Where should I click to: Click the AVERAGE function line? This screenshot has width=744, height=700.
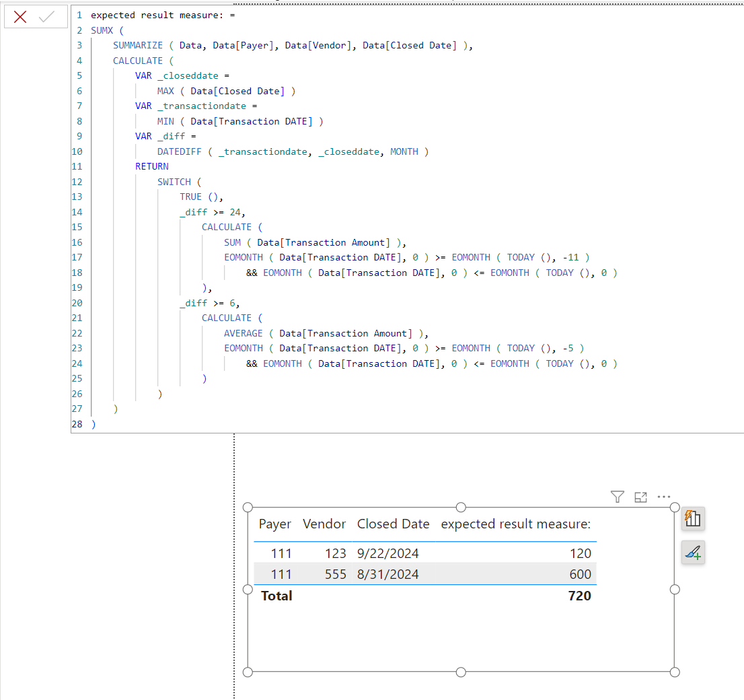tap(326, 333)
